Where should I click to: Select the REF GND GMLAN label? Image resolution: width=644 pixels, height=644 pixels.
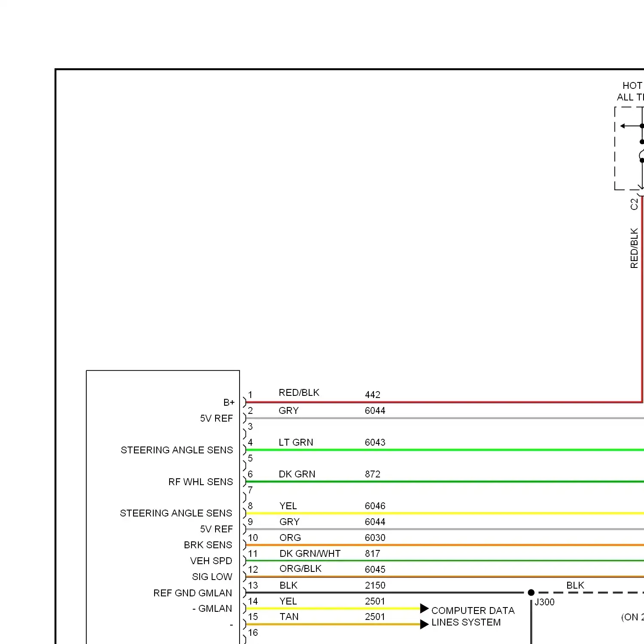(x=192, y=593)
